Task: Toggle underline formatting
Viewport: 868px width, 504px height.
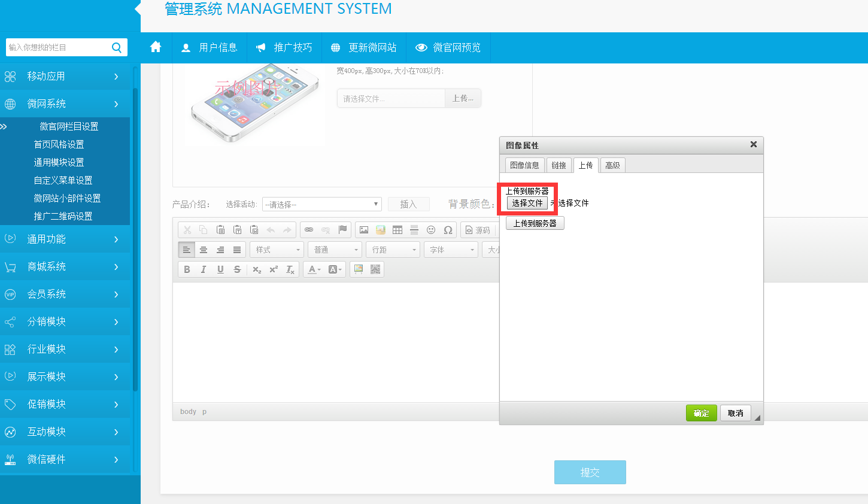Action: coord(220,269)
